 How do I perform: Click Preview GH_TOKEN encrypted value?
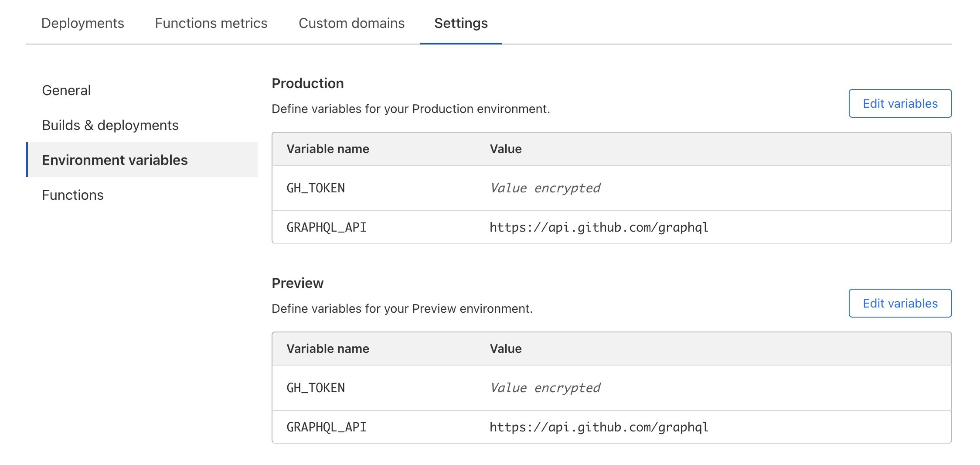click(545, 388)
